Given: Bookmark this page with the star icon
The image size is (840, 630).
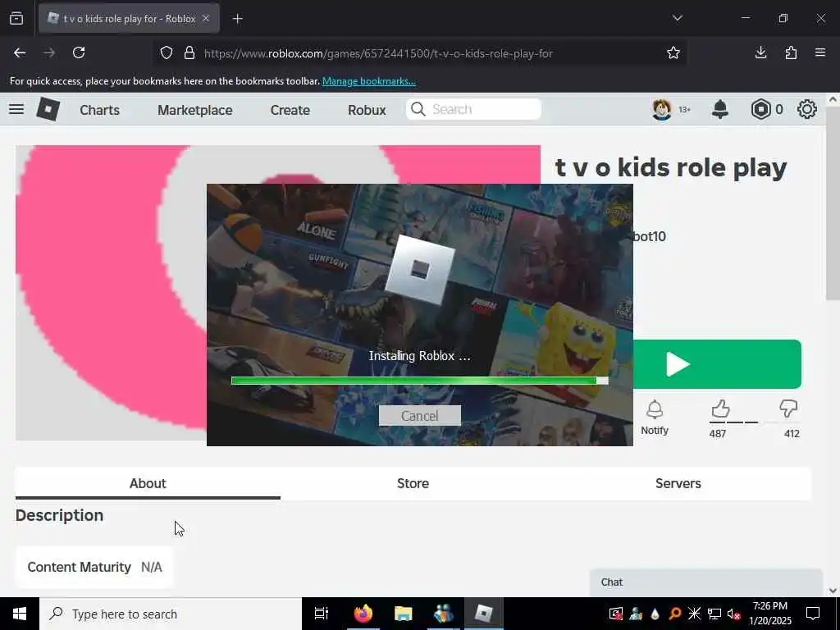Looking at the screenshot, I should (x=673, y=52).
